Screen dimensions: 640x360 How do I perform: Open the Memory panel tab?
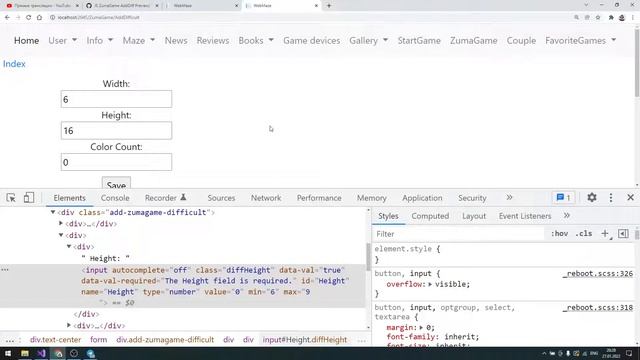point(371,198)
